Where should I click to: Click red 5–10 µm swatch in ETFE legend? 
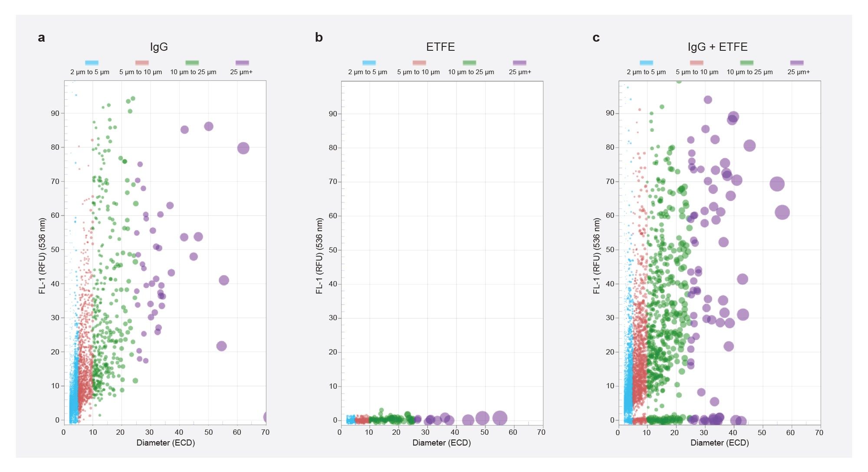(419, 63)
